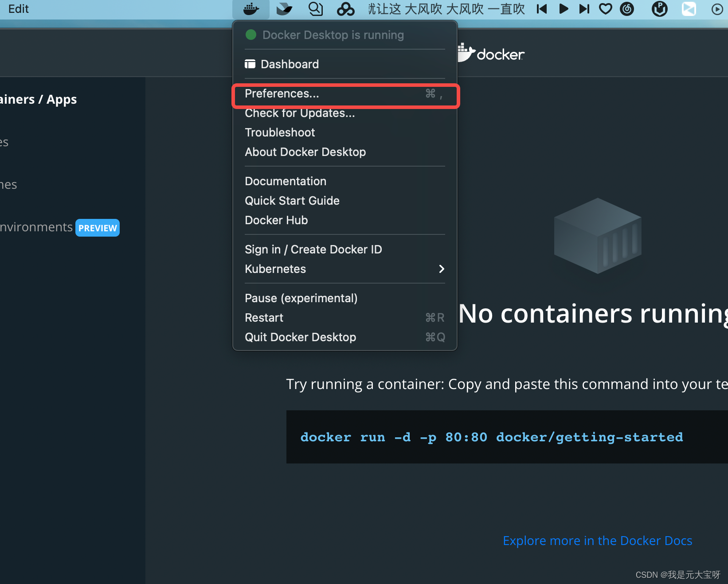This screenshot has width=728, height=584.
Task: Choose Check for Updates...
Action: click(344, 113)
